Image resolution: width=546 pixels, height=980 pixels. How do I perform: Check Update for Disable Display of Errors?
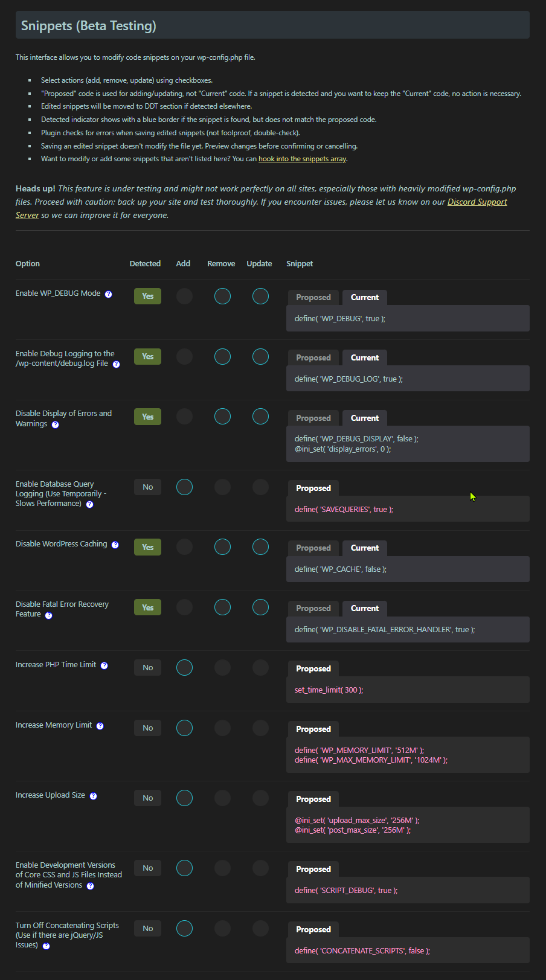pyautogui.click(x=260, y=417)
